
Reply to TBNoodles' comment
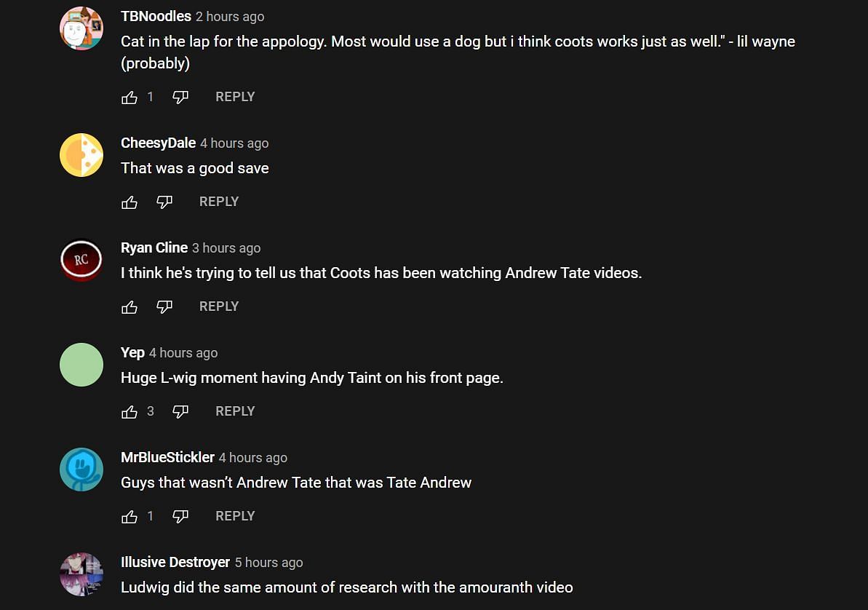click(x=235, y=97)
